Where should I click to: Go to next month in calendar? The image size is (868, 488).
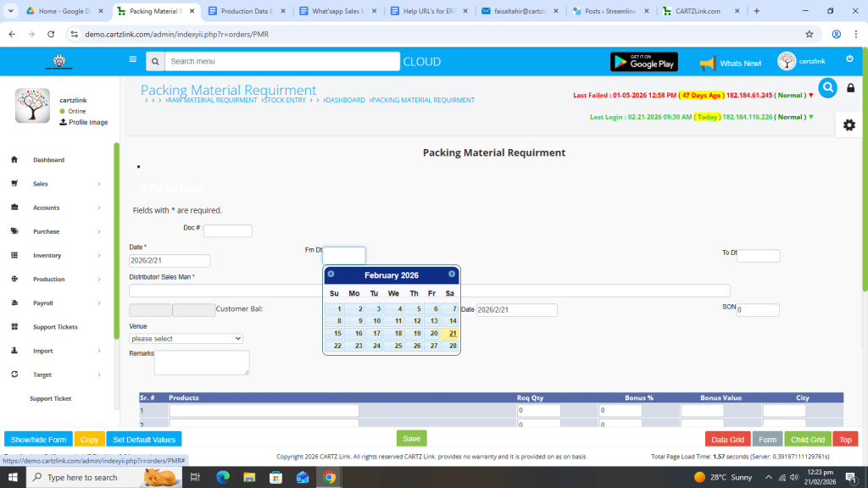point(452,274)
